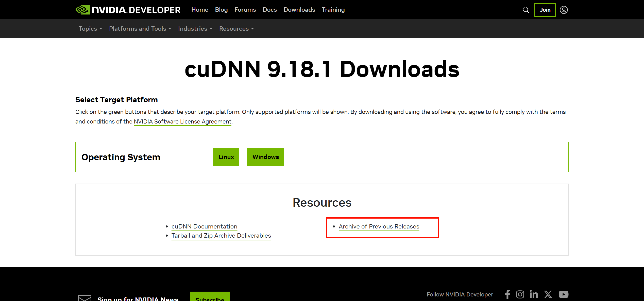Open the Blog navigation link

[221, 10]
